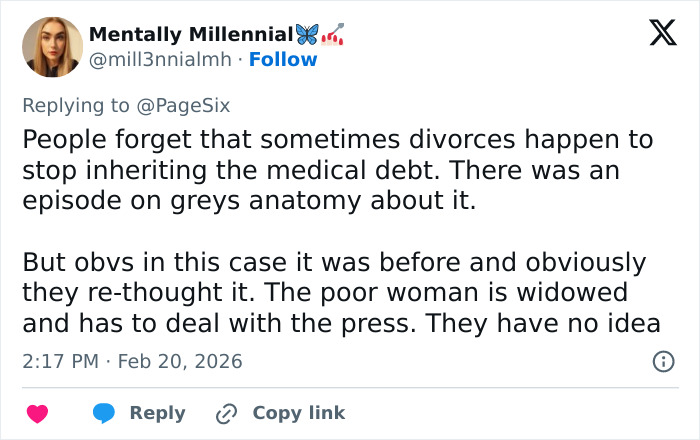The image size is (700, 440).
Task: Click the blue reply speech bubble icon
Action: [x=102, y=413]
